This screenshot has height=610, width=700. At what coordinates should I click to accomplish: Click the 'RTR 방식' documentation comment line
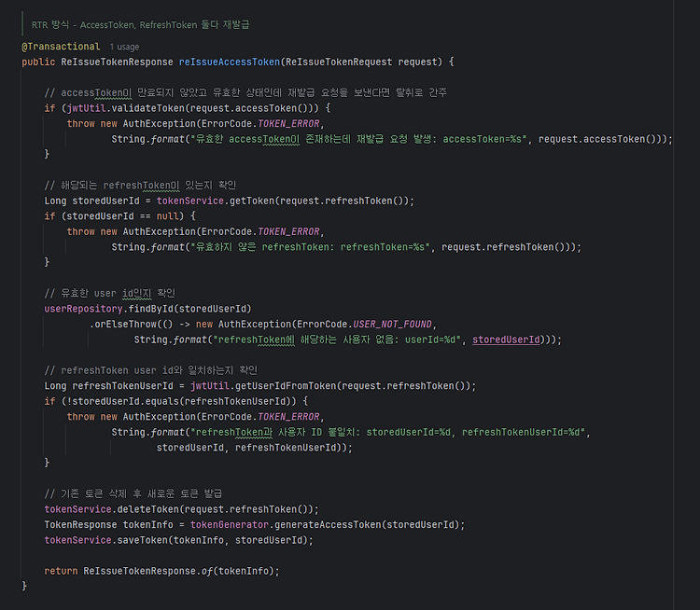(x=140, y=25)
